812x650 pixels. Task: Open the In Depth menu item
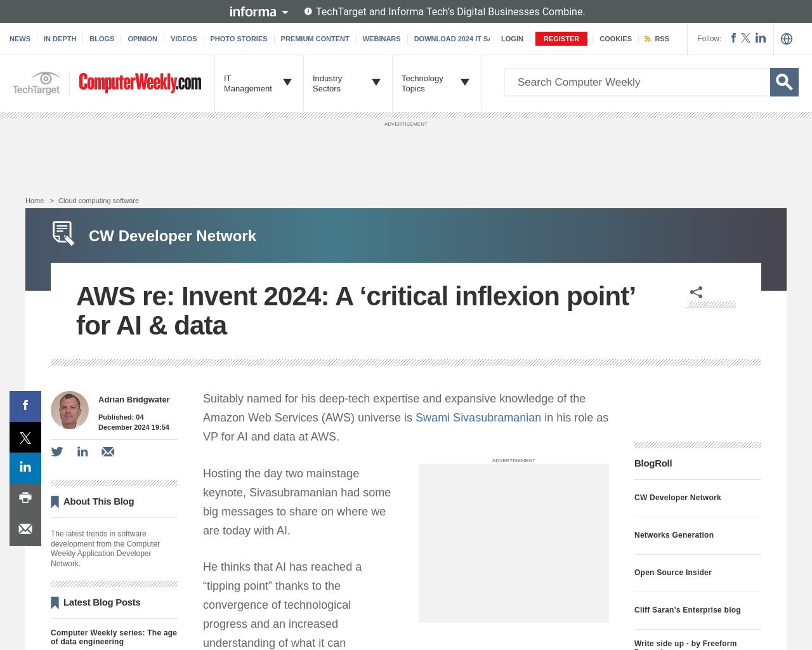60,39
